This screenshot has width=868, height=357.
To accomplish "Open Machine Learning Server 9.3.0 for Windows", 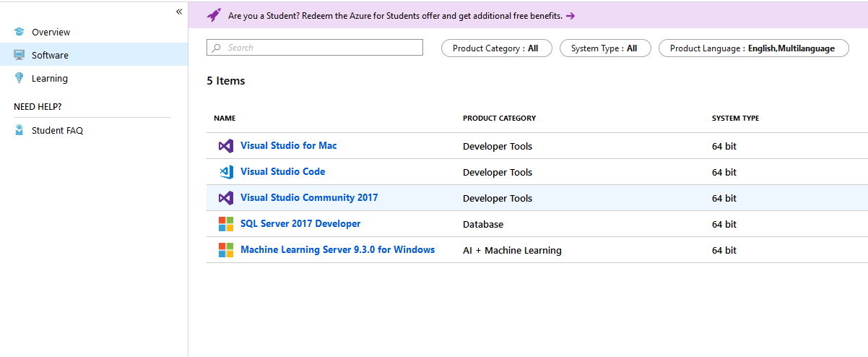I will [x=337, y=249].
